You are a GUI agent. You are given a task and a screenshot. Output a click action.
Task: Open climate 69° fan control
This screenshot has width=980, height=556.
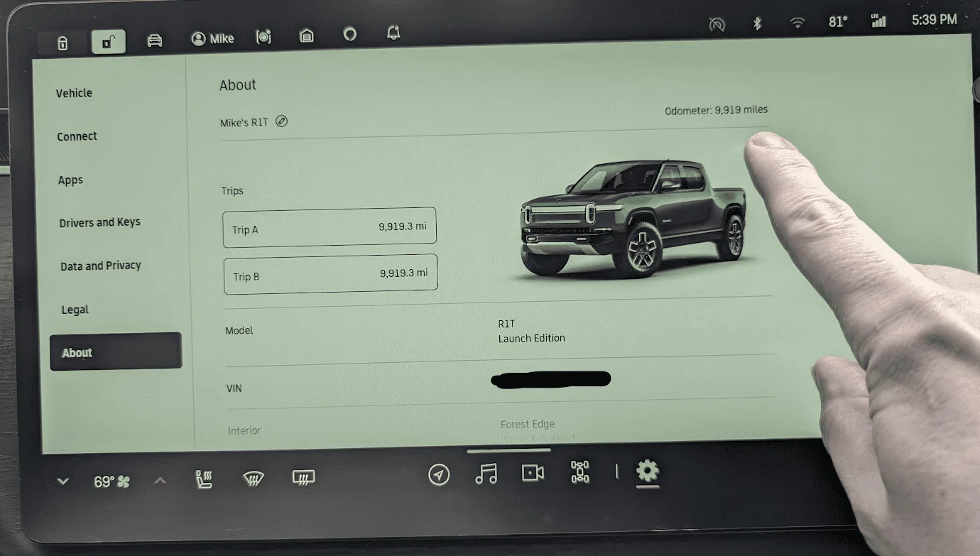[x=112, y=481]
